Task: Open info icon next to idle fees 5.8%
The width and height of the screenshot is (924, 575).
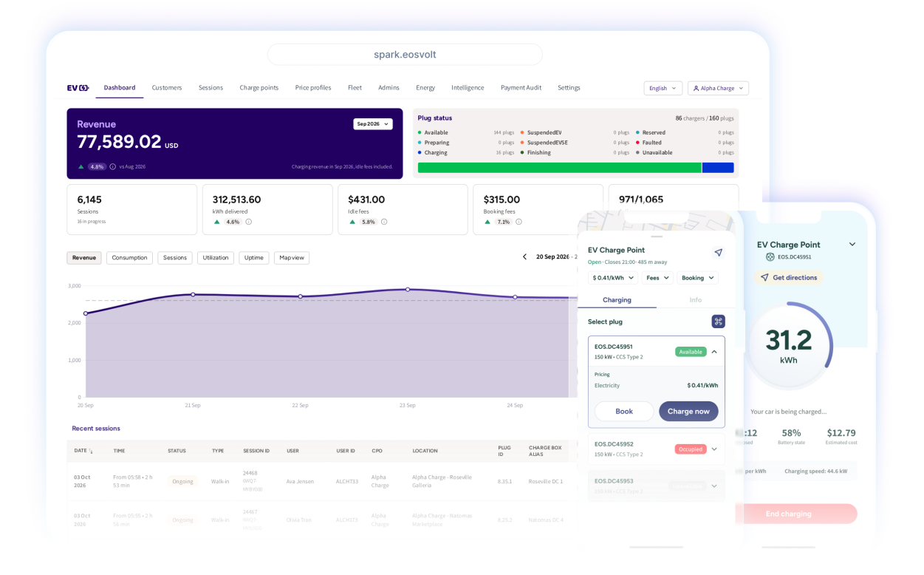Action: (x=384, y=222)
